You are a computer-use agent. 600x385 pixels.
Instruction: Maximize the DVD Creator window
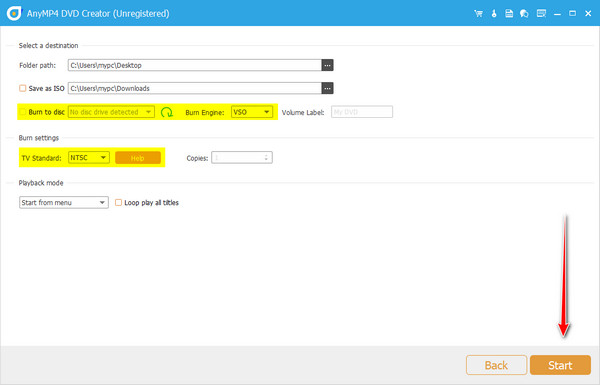pyautogui.click(x=572, y=14)
